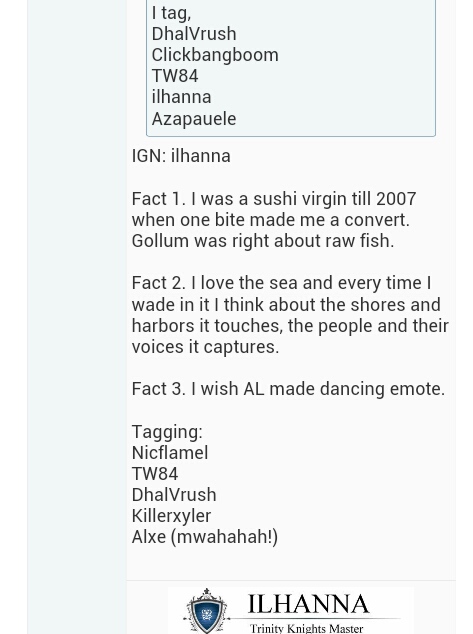Select TW84 inside the quoted post
This screenshot has height=634, width=473.
coord(175,76)
